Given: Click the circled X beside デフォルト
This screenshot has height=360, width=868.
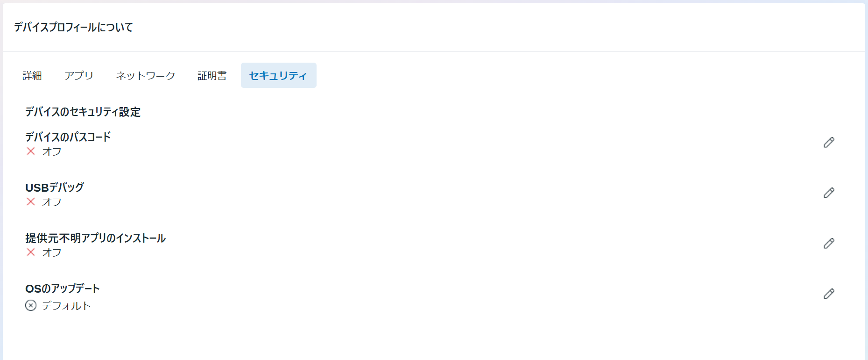Looking at the screenshot, I should click(31, 305).
